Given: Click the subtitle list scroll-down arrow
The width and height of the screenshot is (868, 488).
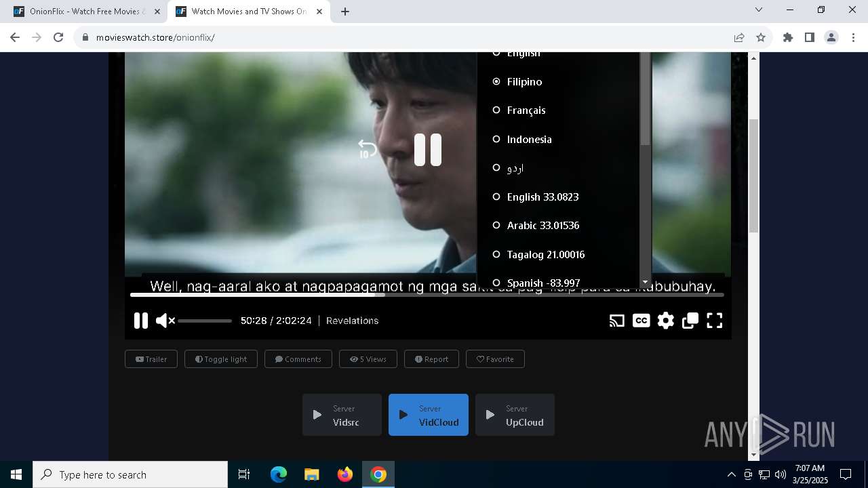Looking at the screenshot, I should point(645,282).
